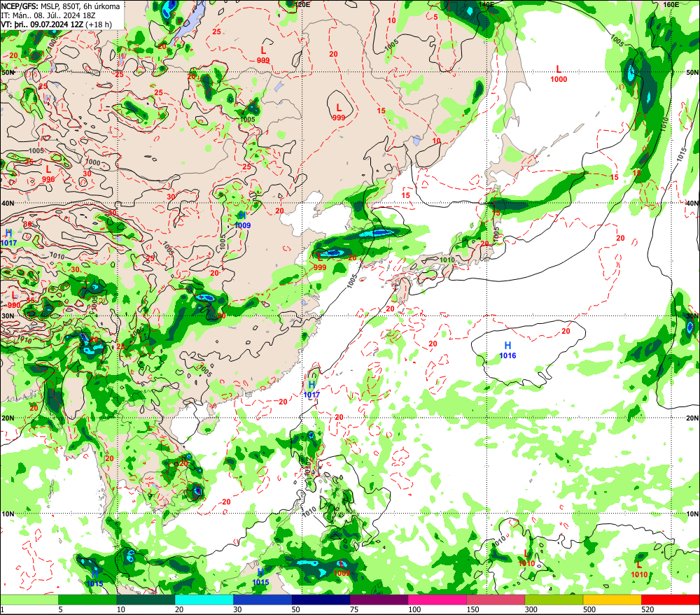This screenshot has height=615, width=700.
Task: Click the L 1000 low pressure marker
Action: point(559,74)
